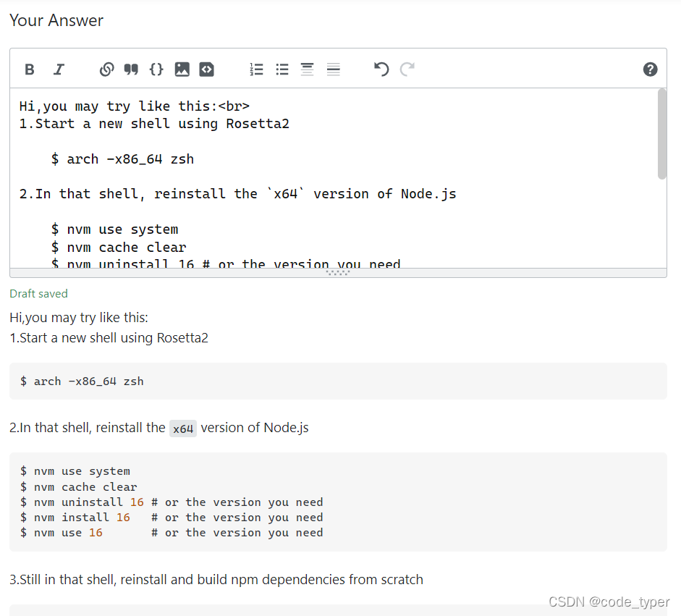
Task: Click '$ nvm use system' in the editor
Action: pyautogui.click(x=114, y=229)
